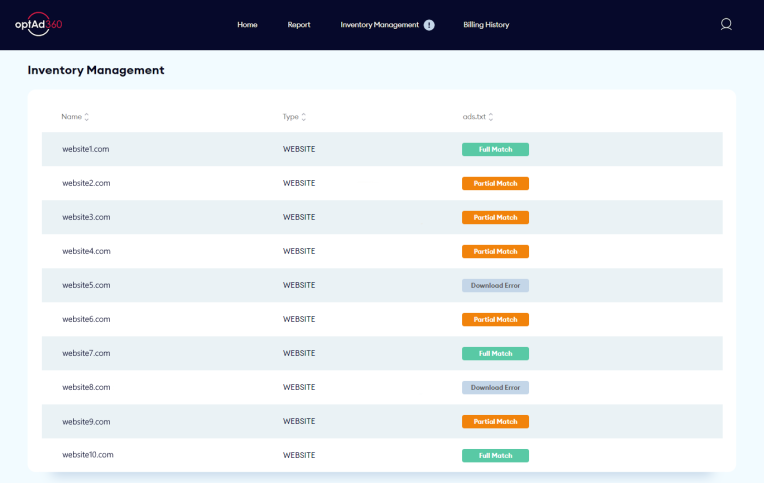Open the website6.com entry
This screenshot has width=764, height=483.
coord(86,319)
